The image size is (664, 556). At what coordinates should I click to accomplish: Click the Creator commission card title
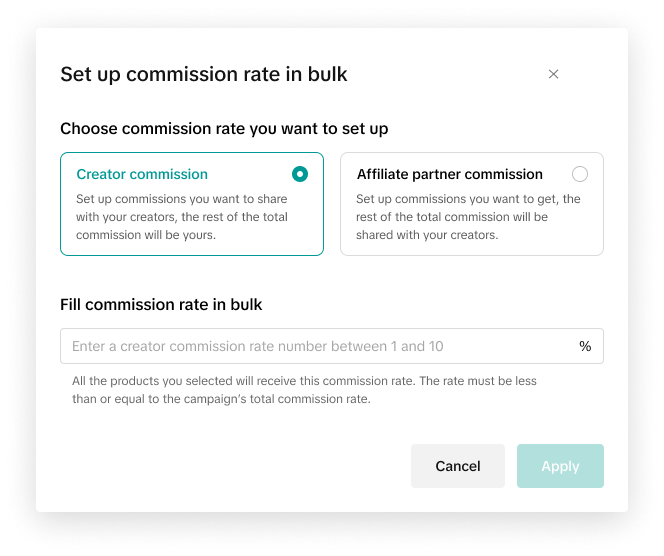pos(142,174)
